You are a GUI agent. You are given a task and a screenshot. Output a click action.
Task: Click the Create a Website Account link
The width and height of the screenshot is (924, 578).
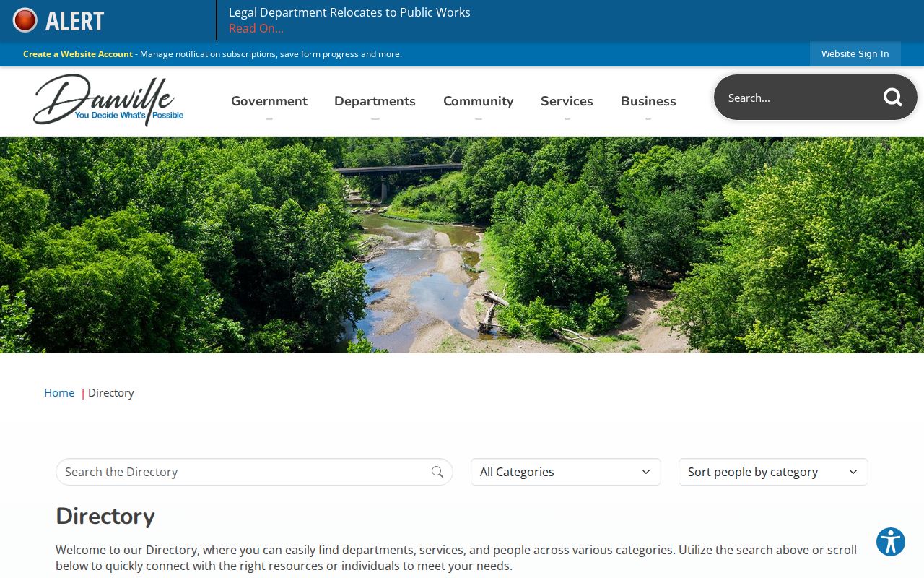click(78, 54)
